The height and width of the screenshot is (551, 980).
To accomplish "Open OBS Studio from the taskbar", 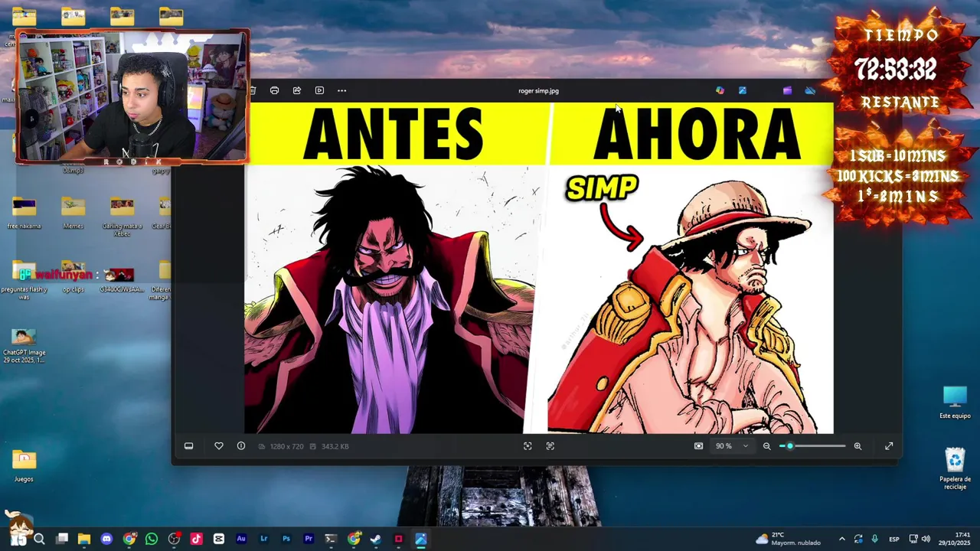I will tap(174, 539).
